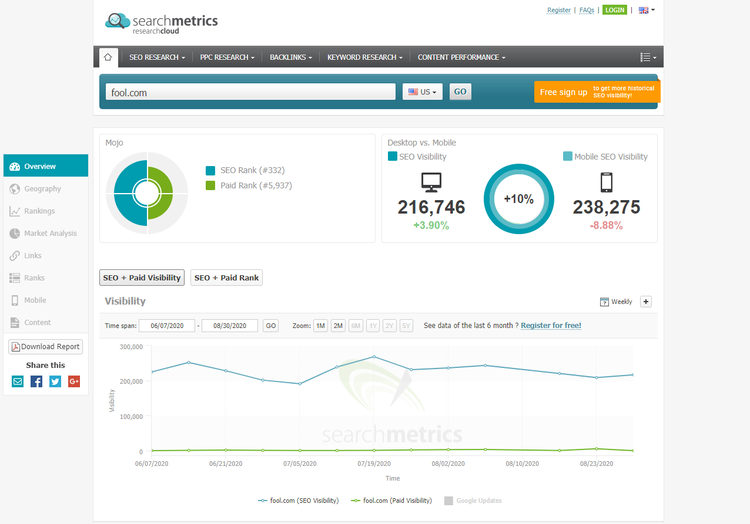Screen dimensions: 750x524
Task: Open the language flag selector
Action: 647,10
